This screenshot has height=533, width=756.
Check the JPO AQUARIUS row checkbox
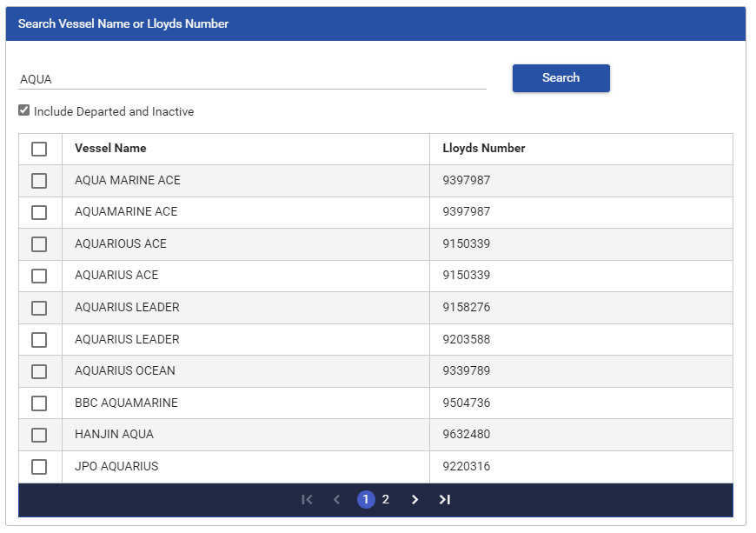(39, 467)
